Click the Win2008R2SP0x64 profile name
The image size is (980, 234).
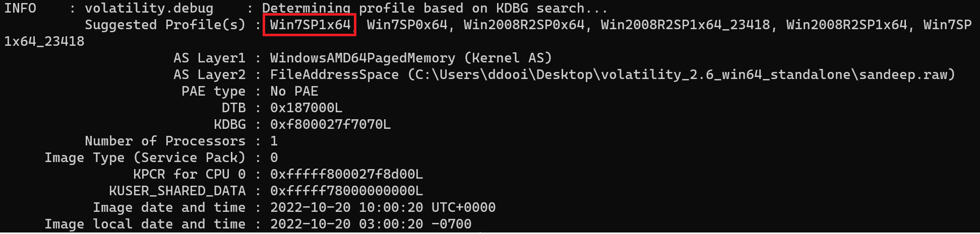click(524, 25)
